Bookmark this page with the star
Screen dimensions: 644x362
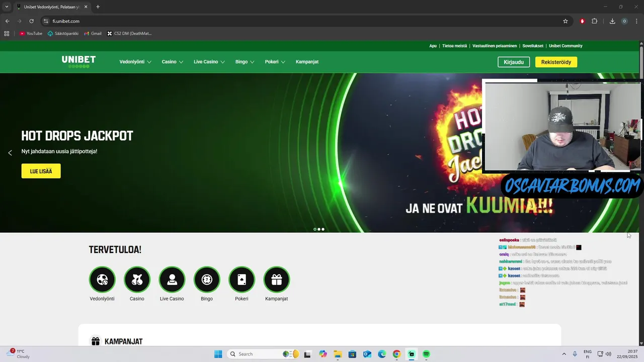pyautogui.click(x=566, y=21)
